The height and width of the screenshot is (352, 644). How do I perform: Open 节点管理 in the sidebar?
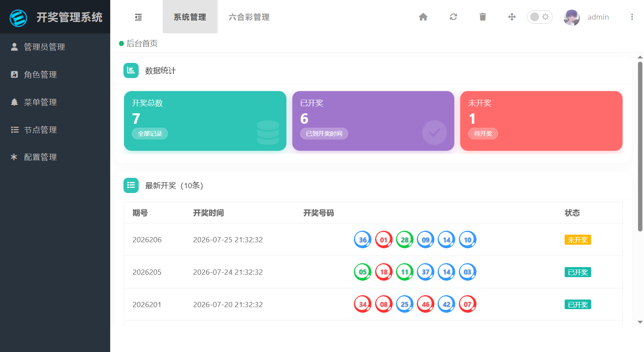coord(55,130)
